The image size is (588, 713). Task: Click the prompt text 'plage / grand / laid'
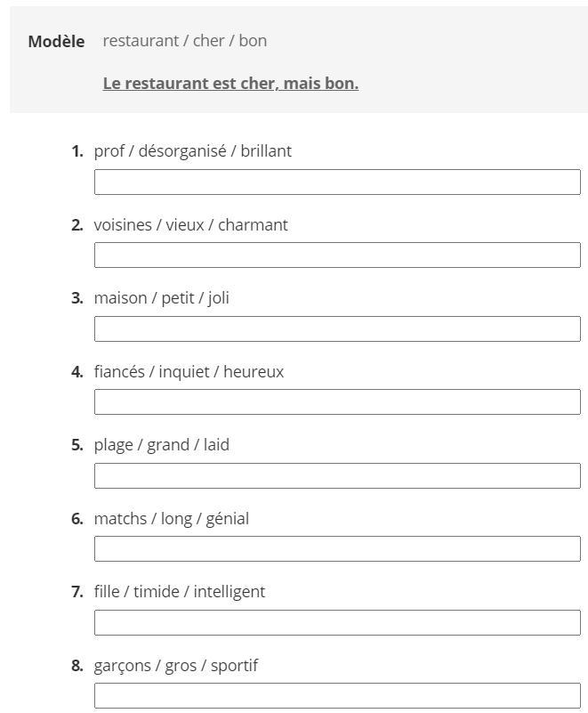click(x=162, y=445)
